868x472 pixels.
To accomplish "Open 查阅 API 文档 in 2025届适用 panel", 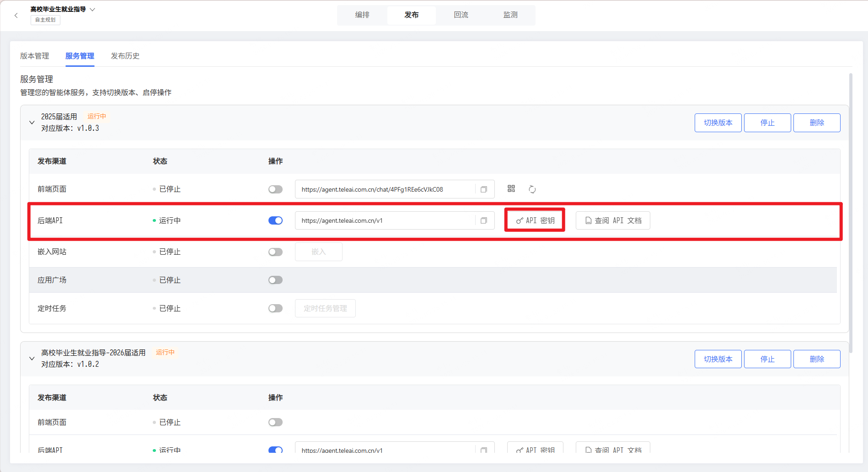I will click(613, 220).
